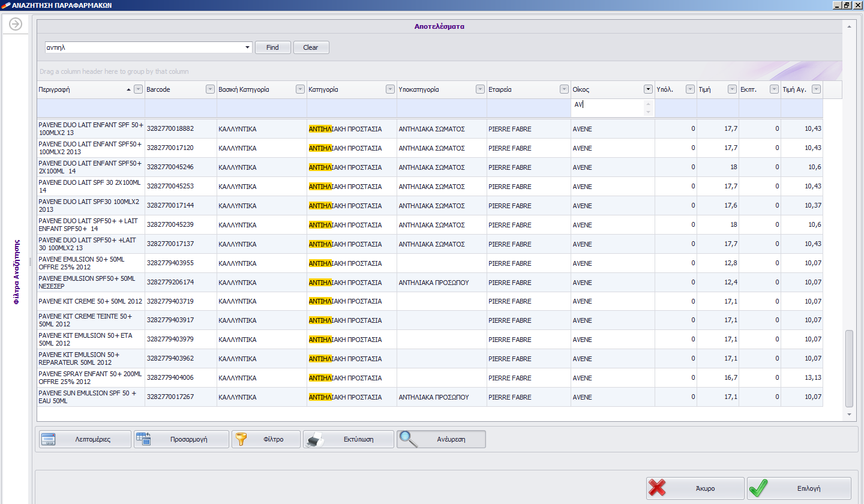Open the search text combo dropdown arrow

tap(248, 47)
